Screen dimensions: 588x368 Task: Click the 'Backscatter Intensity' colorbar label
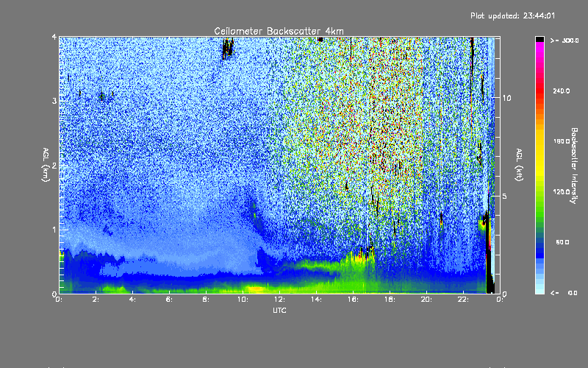[x=573, y=166]
